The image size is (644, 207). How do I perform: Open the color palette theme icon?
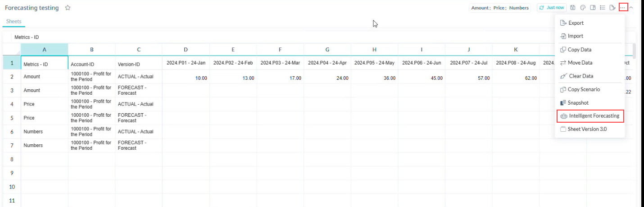coord(583,8)
